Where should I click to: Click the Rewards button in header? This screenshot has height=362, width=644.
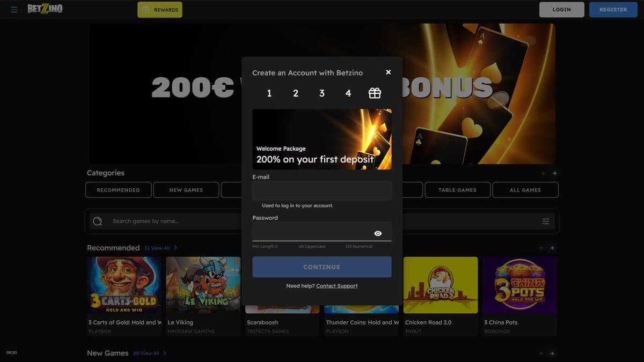point(160,10)
